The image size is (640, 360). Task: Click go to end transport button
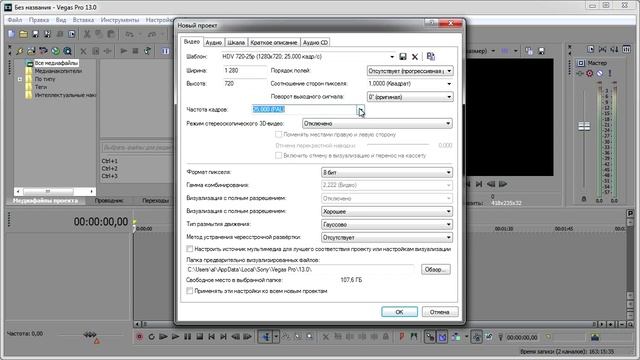tap(223, 337)
